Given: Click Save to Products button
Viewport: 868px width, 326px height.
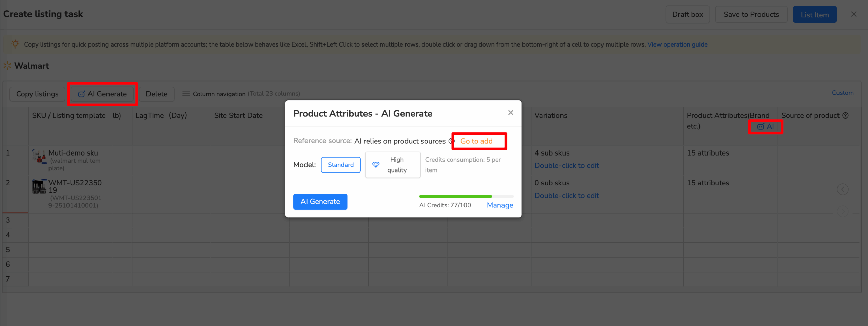Looking at the screenshot, I should point(751,15).
